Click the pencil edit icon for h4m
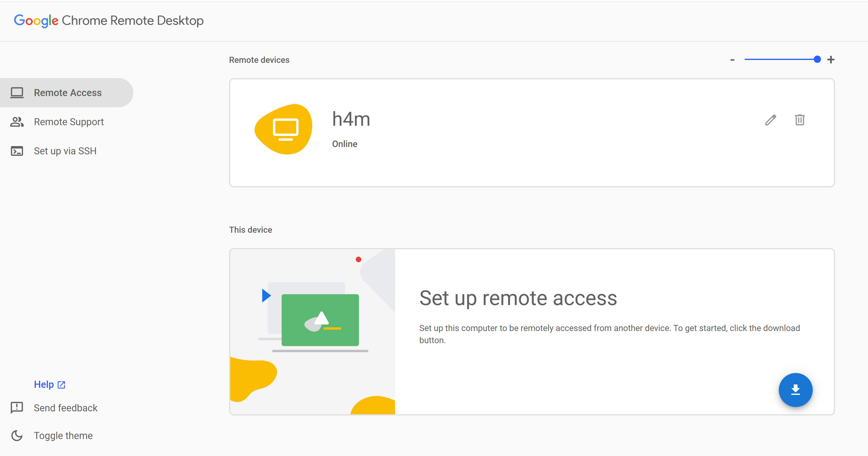Screen dimensions: 868x456 tap(771, 120)
